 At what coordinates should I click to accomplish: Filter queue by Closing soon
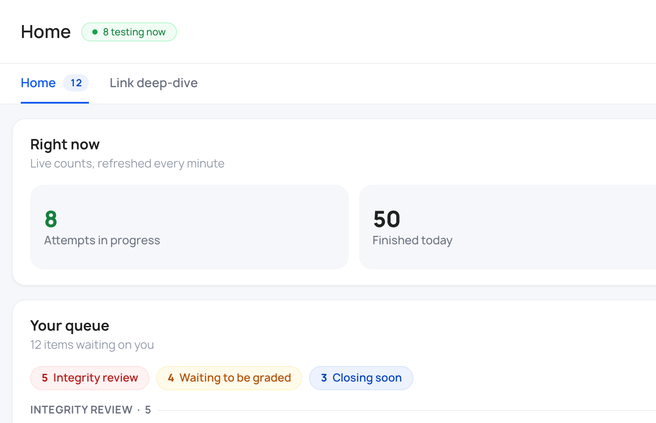(x=361, y=378)
